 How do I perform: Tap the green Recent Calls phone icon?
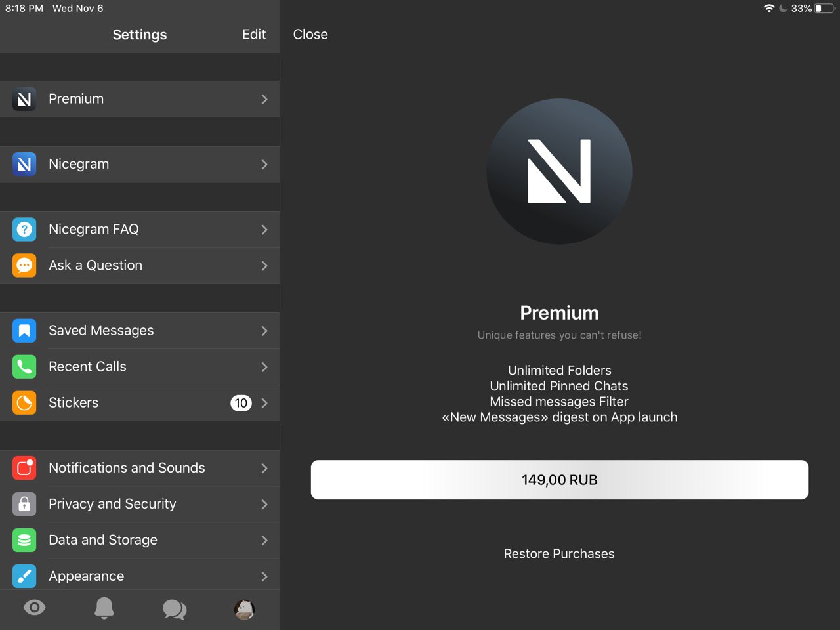click(x=24, y=366)
